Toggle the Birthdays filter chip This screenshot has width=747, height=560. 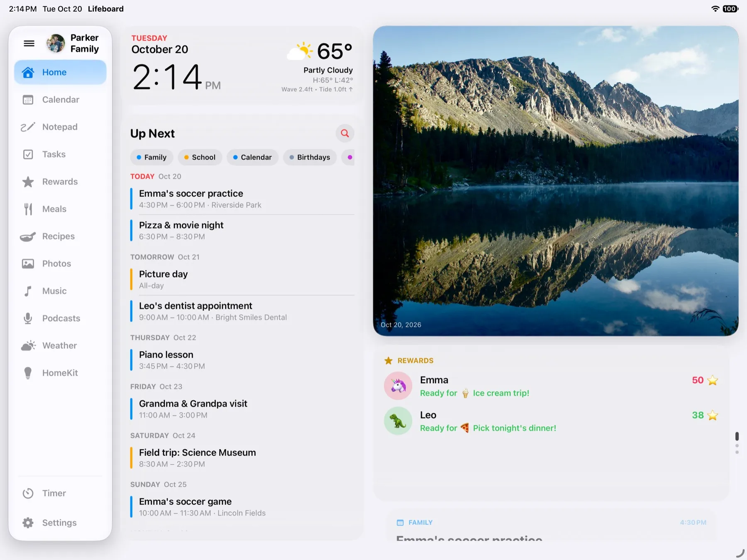point(310,157)
